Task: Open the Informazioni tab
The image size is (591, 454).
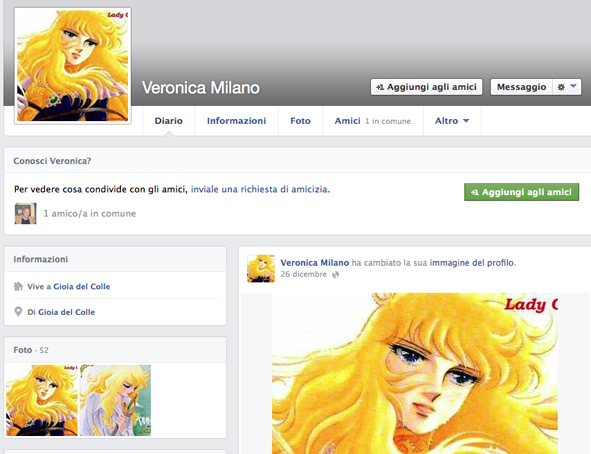Action: click(x=236, y=121)
